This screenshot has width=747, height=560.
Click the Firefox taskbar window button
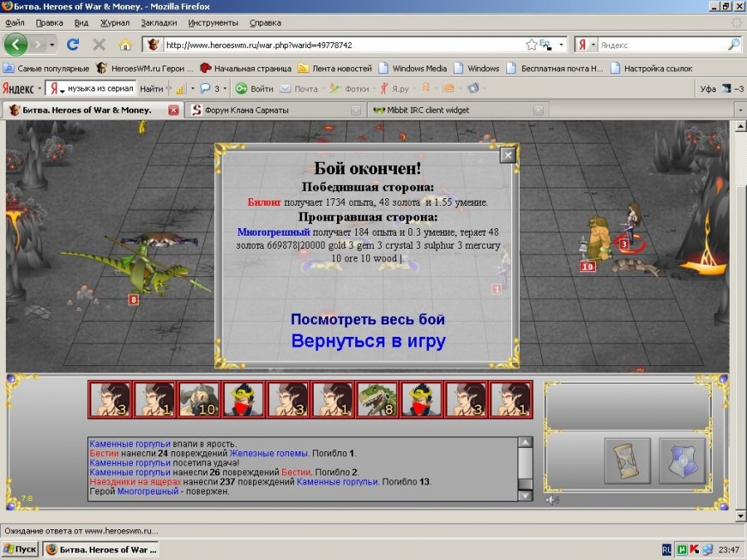[x=101, y=549]
